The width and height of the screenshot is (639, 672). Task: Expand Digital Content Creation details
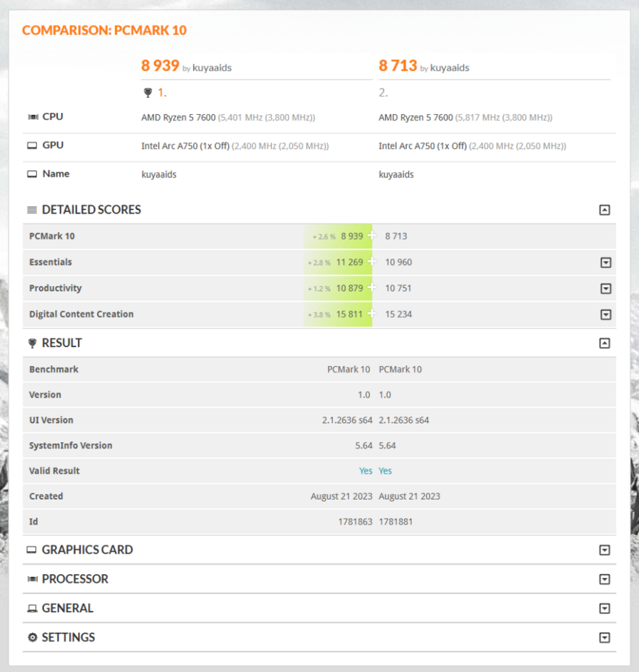[x=606, y=314]
